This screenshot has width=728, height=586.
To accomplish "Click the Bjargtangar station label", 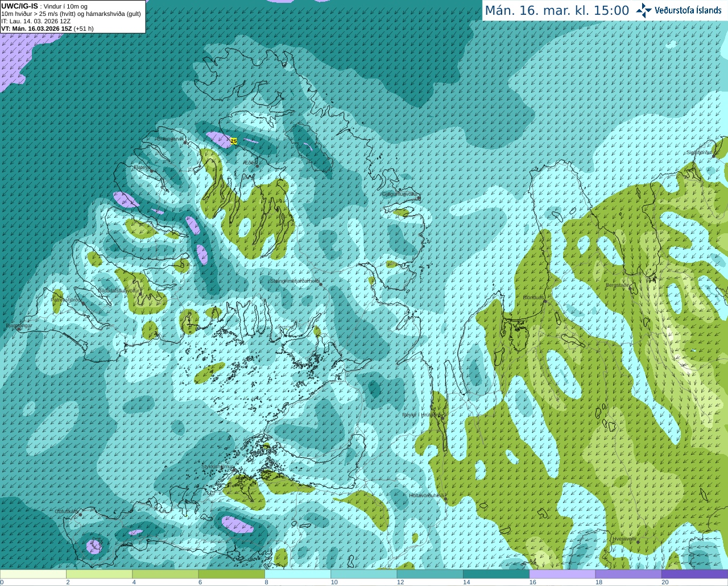I will [19, 325].
